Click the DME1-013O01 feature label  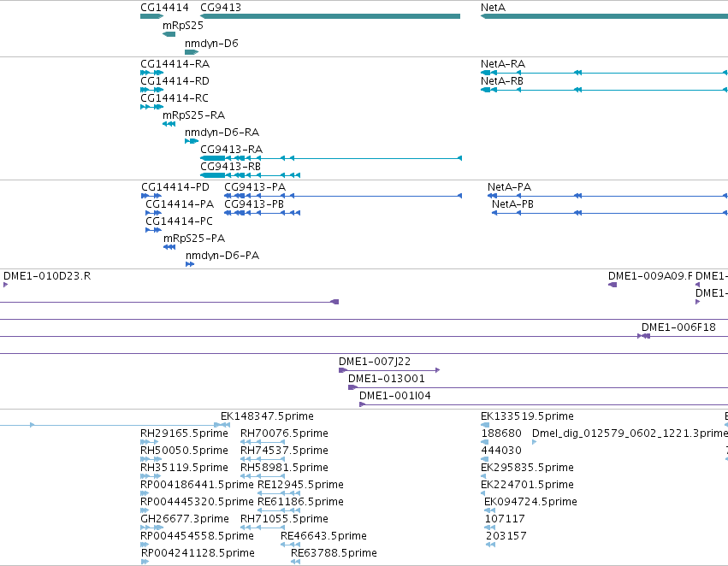point(387,379)
